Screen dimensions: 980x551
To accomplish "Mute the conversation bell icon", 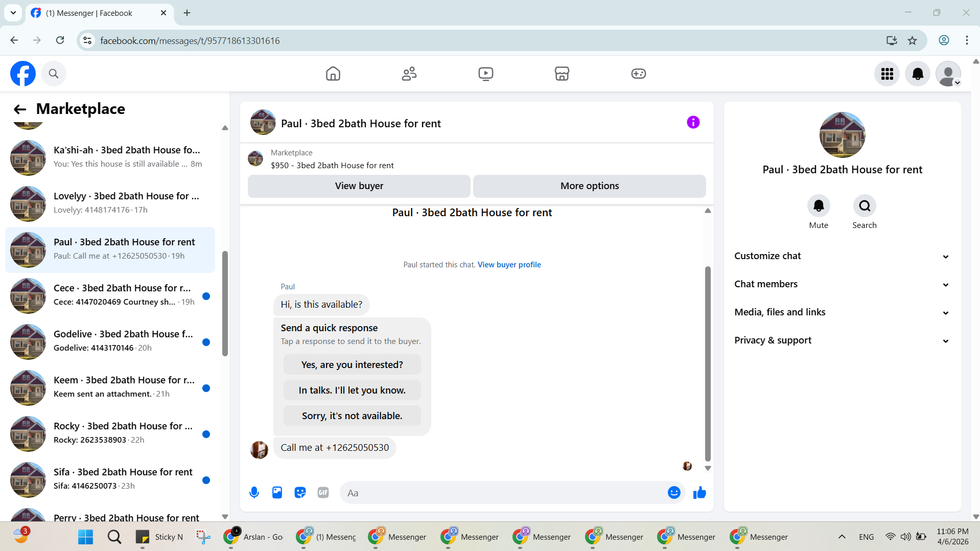I will pyautogui.click(x=819, y=206).
